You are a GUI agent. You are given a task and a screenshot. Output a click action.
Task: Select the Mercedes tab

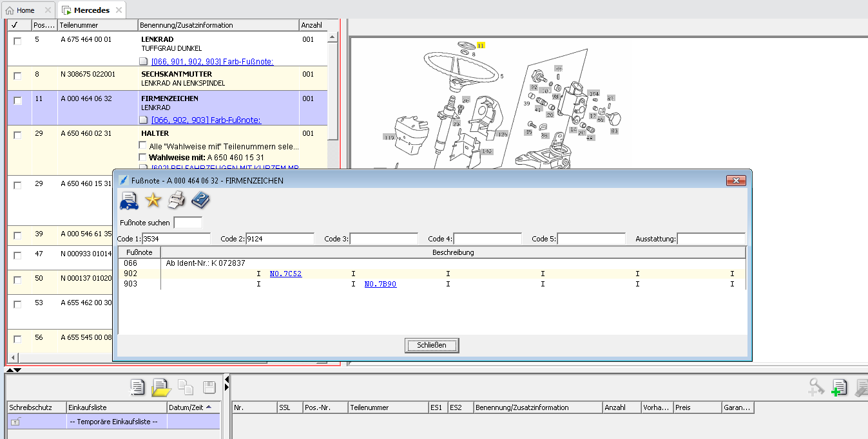pos(92,10)
